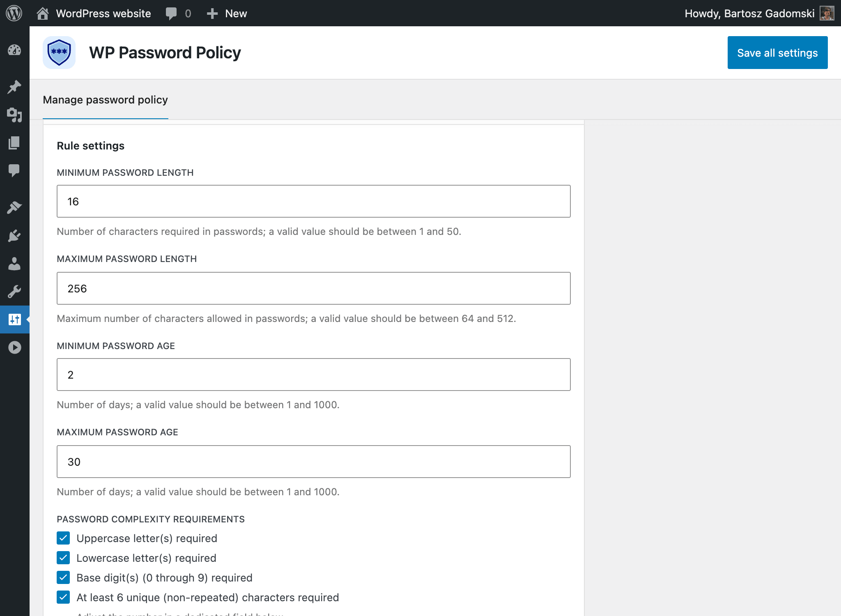Open Posts pushpin icon in sidebar

pyautogui.click(x=14, y=87)
